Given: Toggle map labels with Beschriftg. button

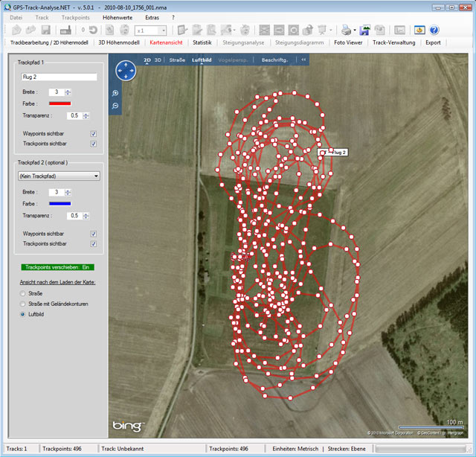Looking at the screenshot, I should [274, 60].
